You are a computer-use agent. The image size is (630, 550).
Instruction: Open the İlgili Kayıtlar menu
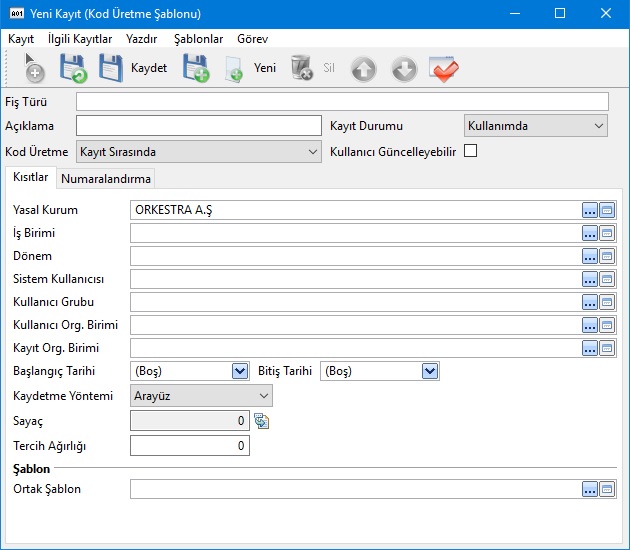pyautogui.click(x=80, y=38)
